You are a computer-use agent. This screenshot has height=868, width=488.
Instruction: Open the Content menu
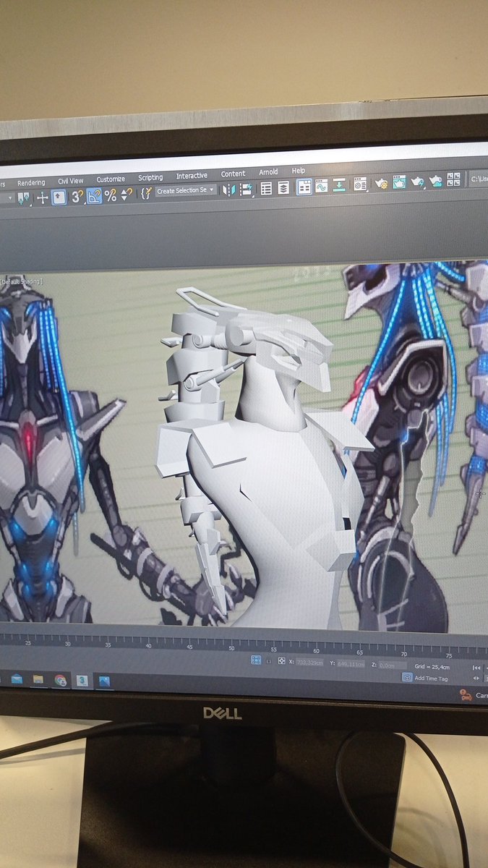coord(233,174)
